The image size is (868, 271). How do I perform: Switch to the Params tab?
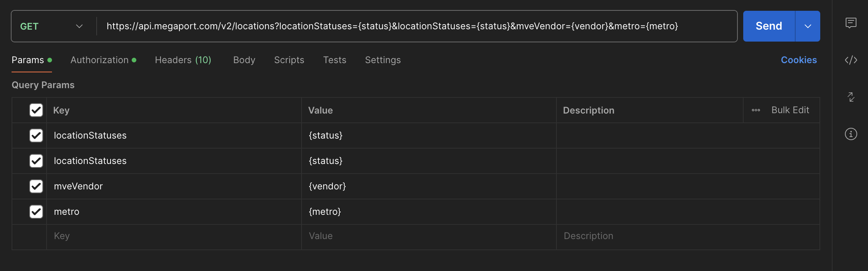click(x=32, y=60)
